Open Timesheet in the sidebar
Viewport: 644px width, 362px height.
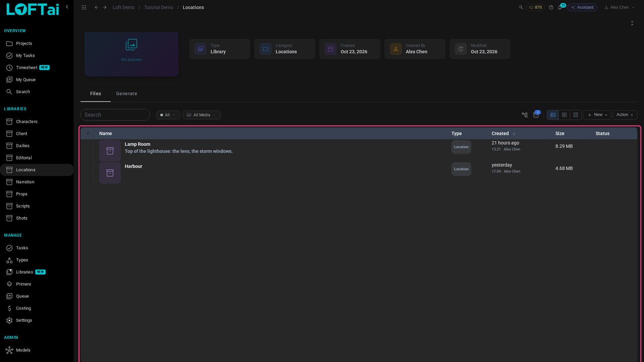pos(37,68)
